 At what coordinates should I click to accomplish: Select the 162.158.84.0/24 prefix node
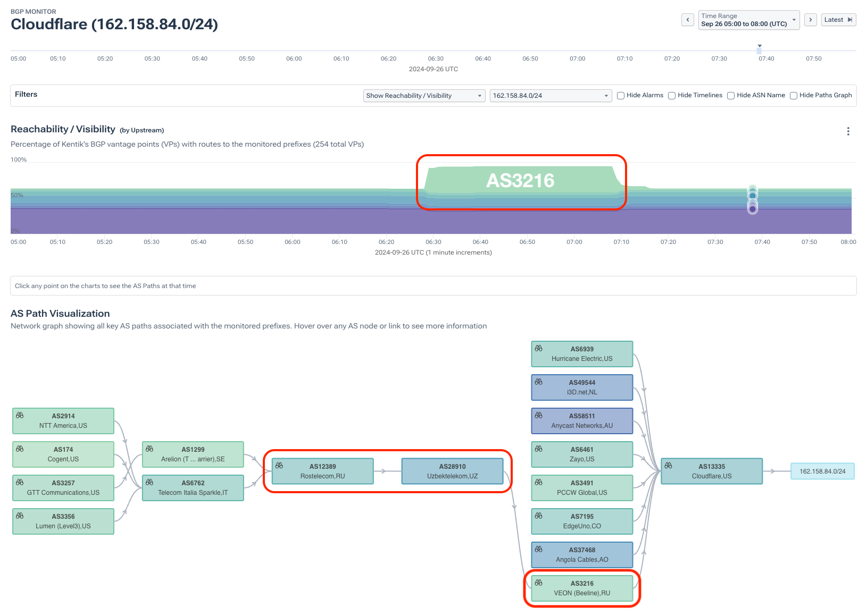822,471
